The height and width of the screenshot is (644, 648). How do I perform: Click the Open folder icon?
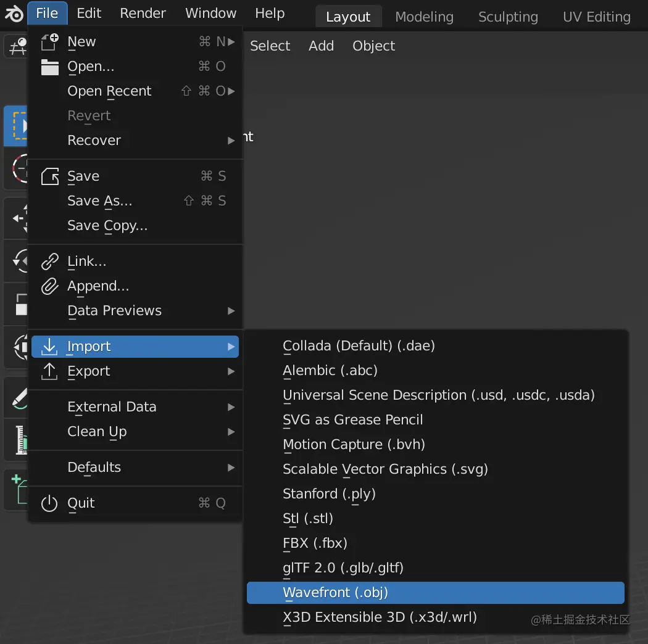pyautogui.click(x=49, y=67)
